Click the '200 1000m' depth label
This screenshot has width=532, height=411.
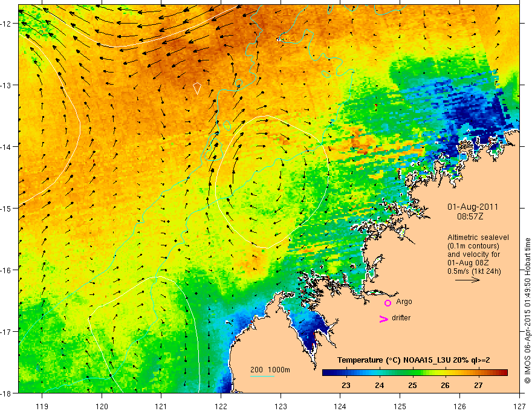[270, 370]
